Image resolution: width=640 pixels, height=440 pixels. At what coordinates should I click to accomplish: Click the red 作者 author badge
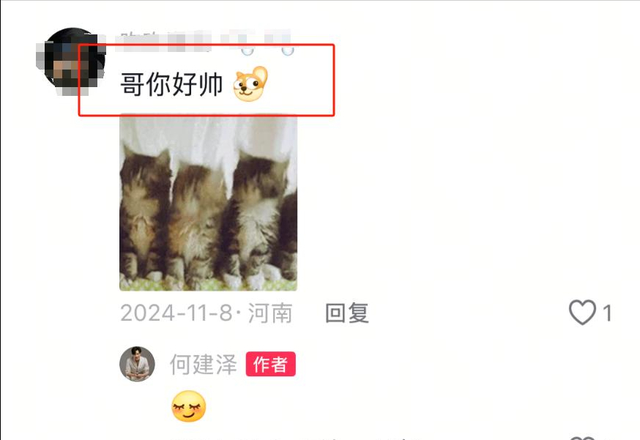(x=271, y=364)
